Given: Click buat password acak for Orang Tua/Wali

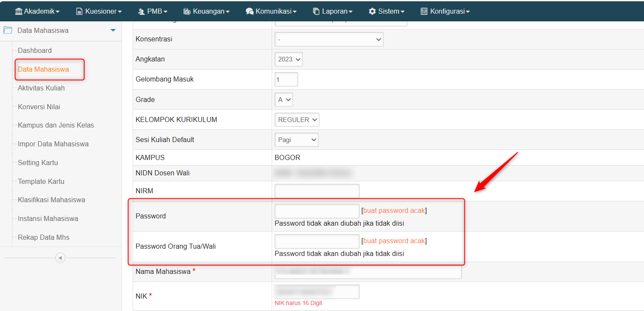Looking at the screenshot, I should 394,241.
